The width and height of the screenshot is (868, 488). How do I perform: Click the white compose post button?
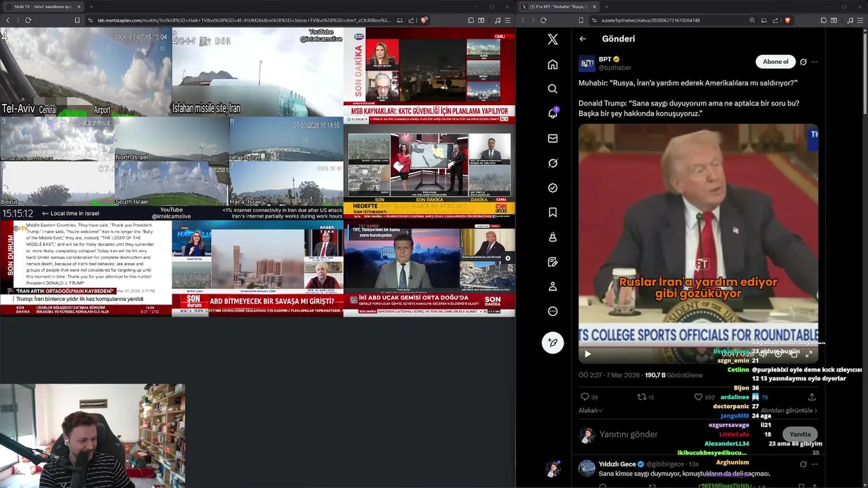click(553, 342)
